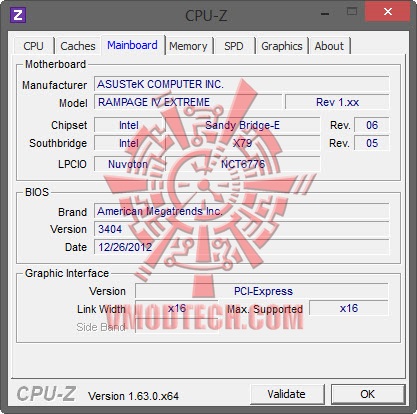Go to the Memory tab

(188, 46)
